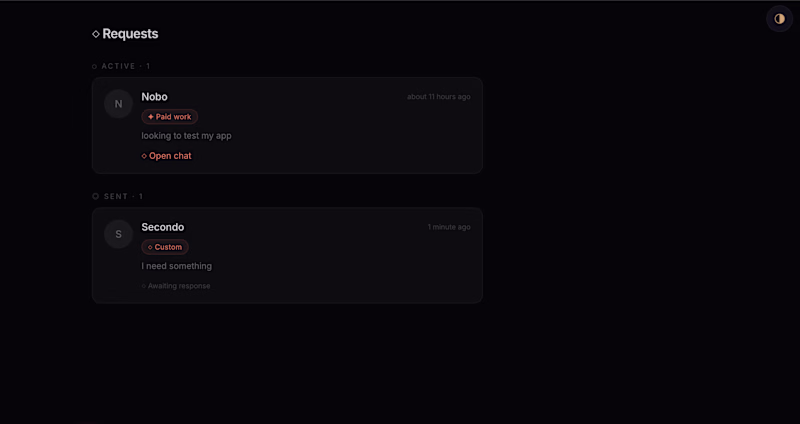Click the Awaiting response status text
Viewport: 800px width, 424px height.
[x=179, y=286]
